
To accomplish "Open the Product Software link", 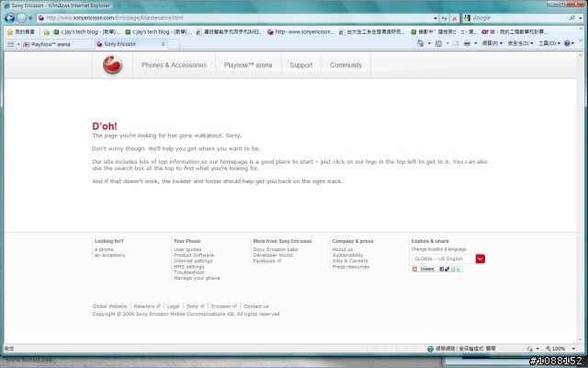I will 194,255.
